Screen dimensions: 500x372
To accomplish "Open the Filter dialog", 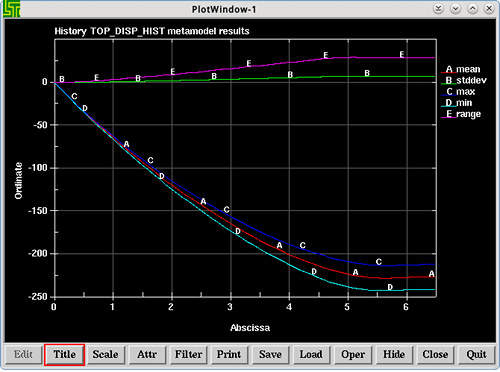I will 188,354.
